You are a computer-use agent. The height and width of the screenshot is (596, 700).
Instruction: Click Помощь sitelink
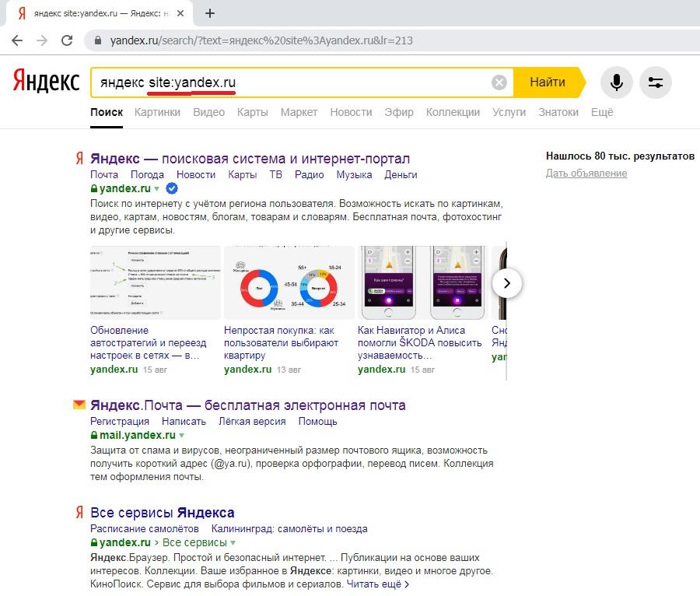317,422
